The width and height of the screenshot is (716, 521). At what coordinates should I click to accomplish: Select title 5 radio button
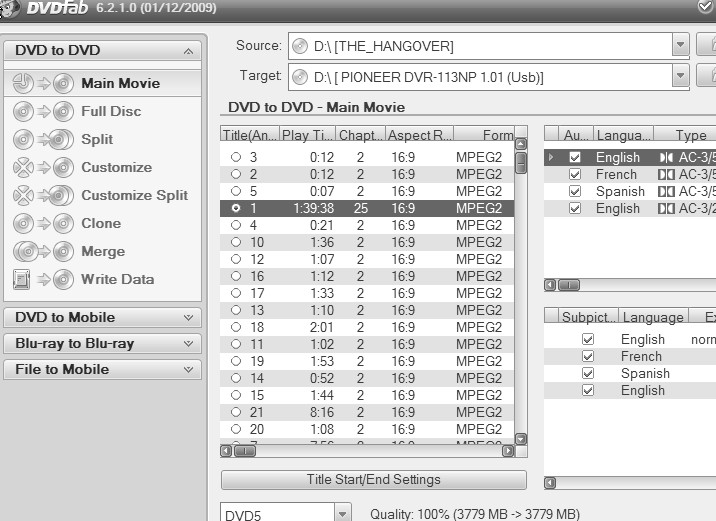click(x=236, y=191)
